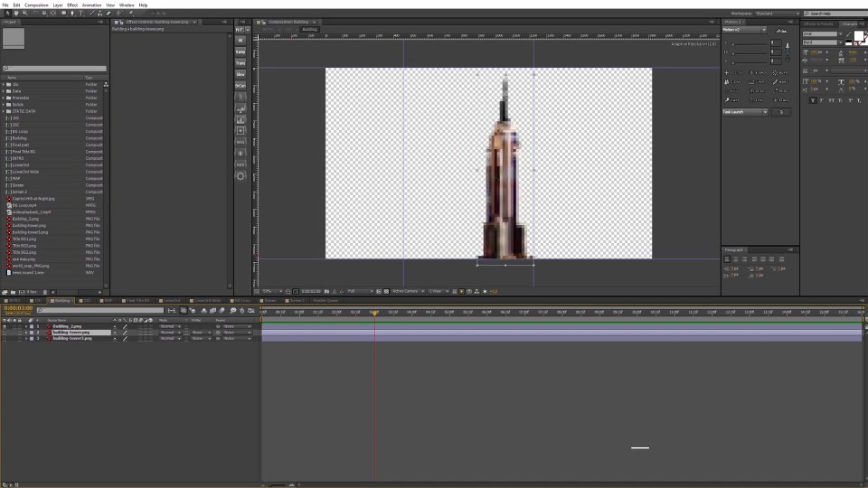Viewport: 868px width, 488px height.
Task: Open the Motion v2 dropdown
Action: click(x=744, y=30)
